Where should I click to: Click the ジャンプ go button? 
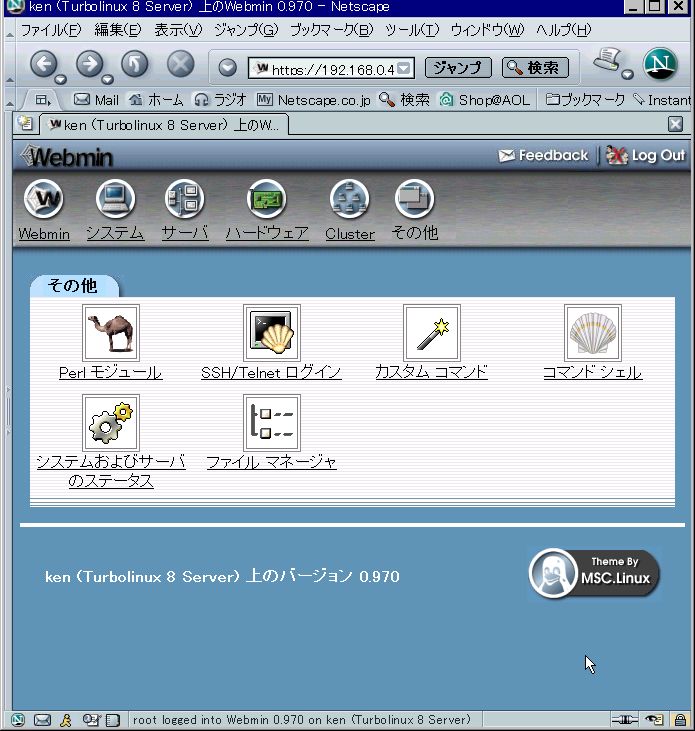pyautogui.click(x=458, y=68)
